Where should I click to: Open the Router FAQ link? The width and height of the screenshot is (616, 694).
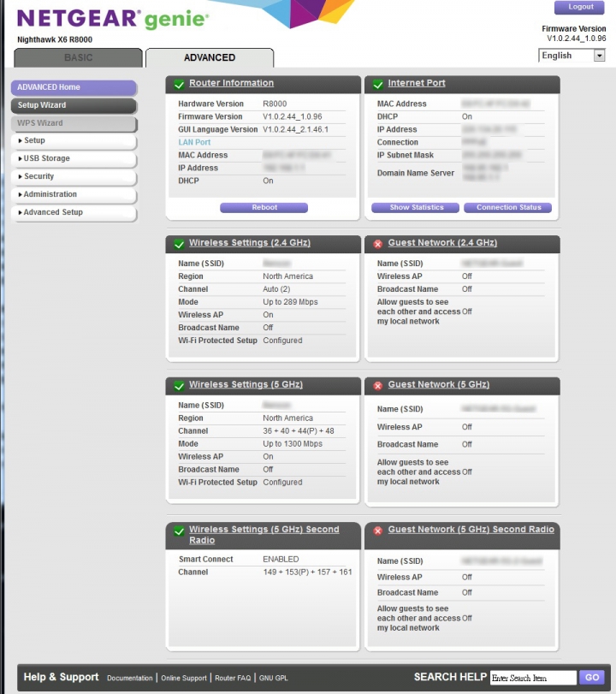tap(233, 678)
